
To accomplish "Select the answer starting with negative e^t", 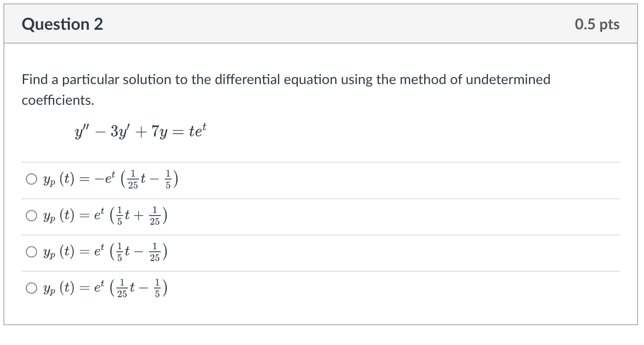I will click(x=31, y=179).
